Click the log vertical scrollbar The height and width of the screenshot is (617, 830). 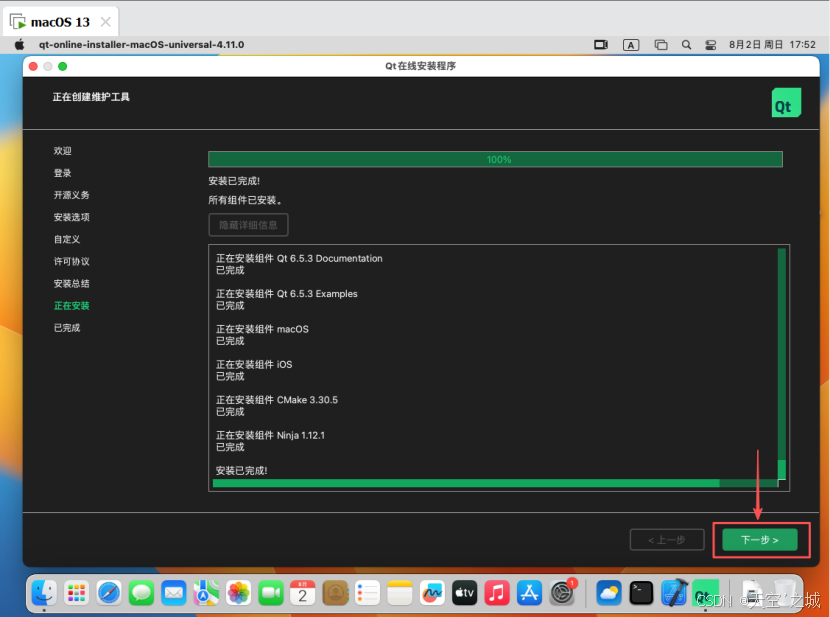781,363
